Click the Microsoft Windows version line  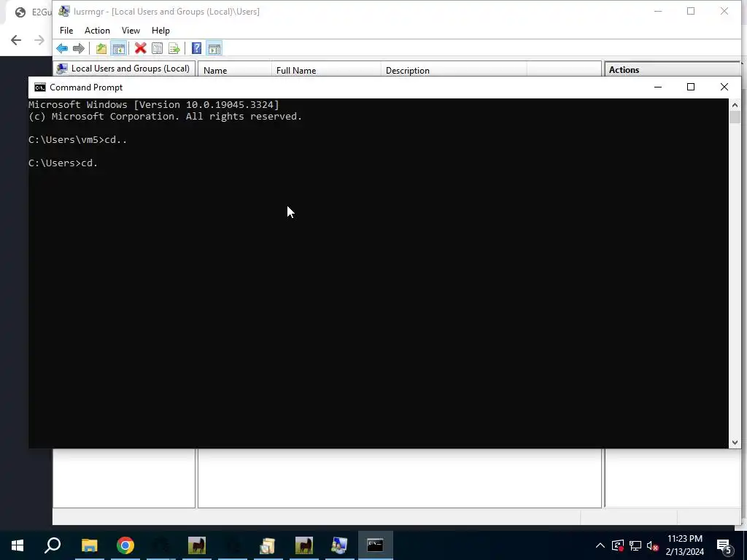(x=153, y=105)
